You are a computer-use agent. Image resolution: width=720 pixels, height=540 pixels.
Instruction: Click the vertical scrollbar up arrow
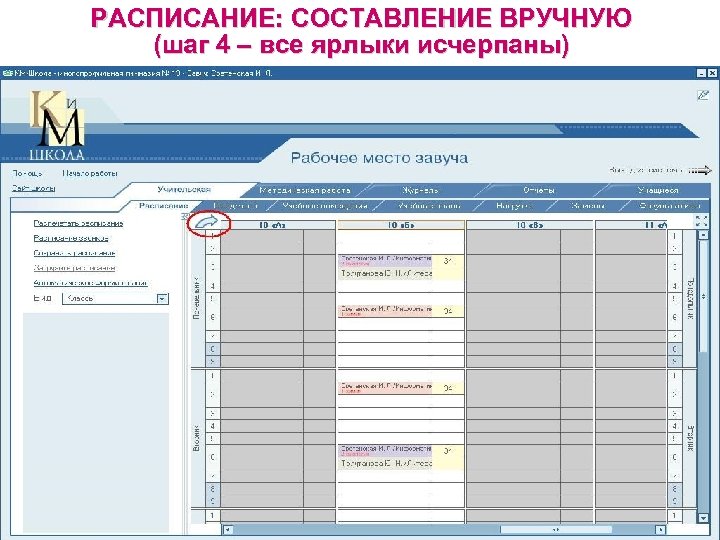click(x=703, y=235)
